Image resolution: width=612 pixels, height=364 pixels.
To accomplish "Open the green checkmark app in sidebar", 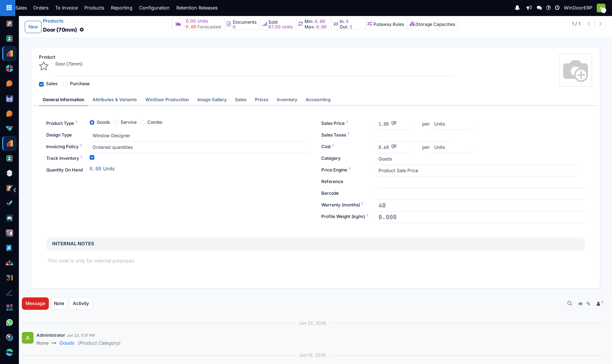I will point(9,203).
